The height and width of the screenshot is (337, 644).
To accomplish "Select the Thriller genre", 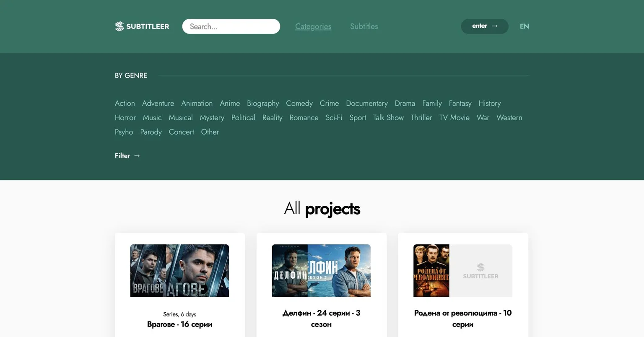I will coord(421,117).
